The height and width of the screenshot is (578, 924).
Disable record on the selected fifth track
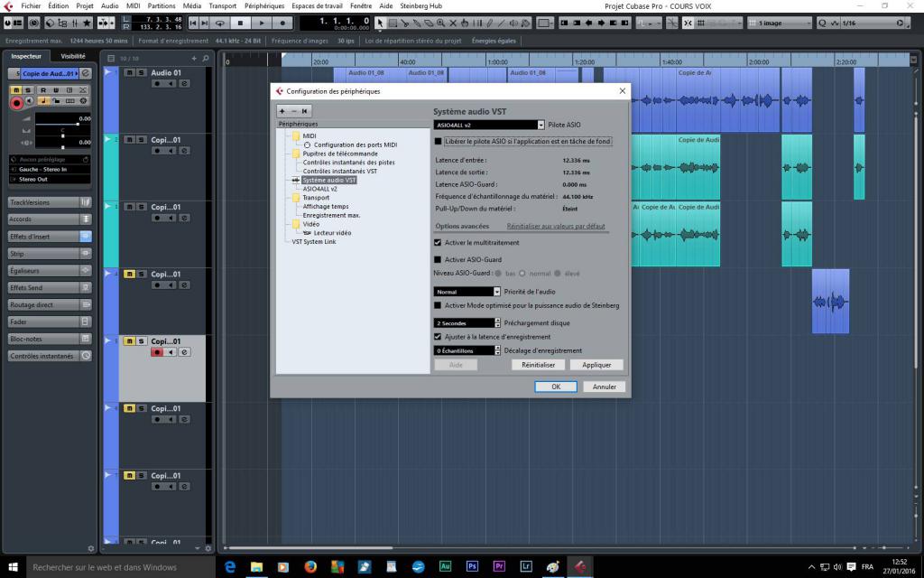(157, 352)
